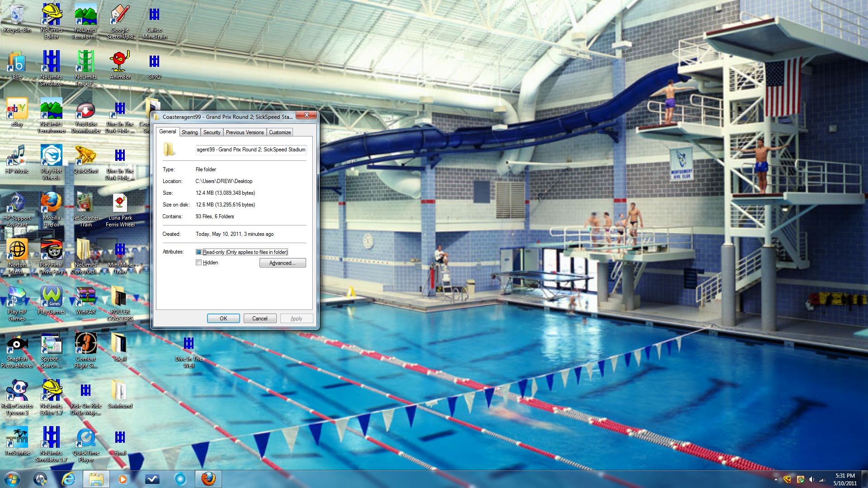The width and height of the screenshot is (868, 488).
Task: Select the Combat Flight Sim shortcut
Action: click(x=85, y=350)
